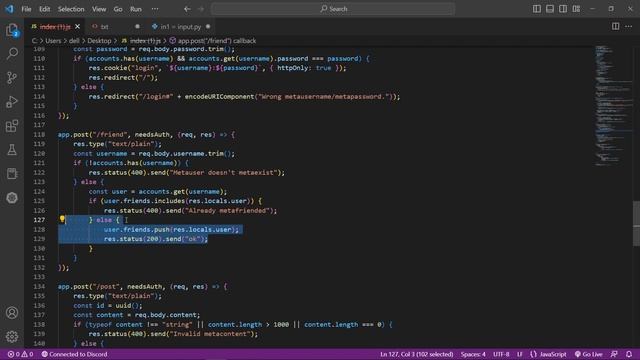Change indentation via Spaces: 4
Image resolution: width=640 pixels, height=360 pixels.
click(x=473, y=354)
